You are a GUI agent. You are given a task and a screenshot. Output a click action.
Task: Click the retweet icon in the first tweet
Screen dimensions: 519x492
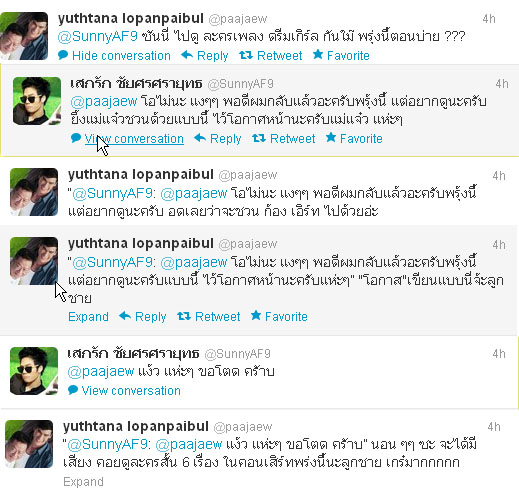[246, 55]
